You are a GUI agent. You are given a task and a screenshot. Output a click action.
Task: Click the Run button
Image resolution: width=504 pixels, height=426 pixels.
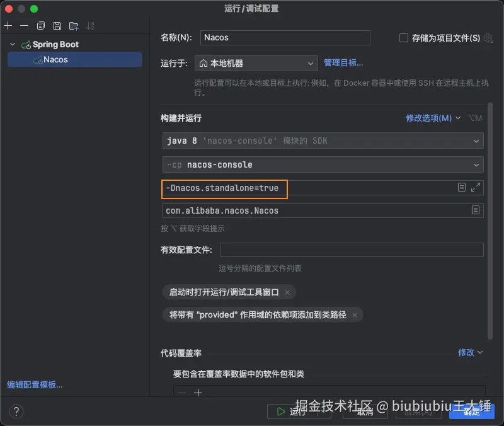click(x=299, y=412)
